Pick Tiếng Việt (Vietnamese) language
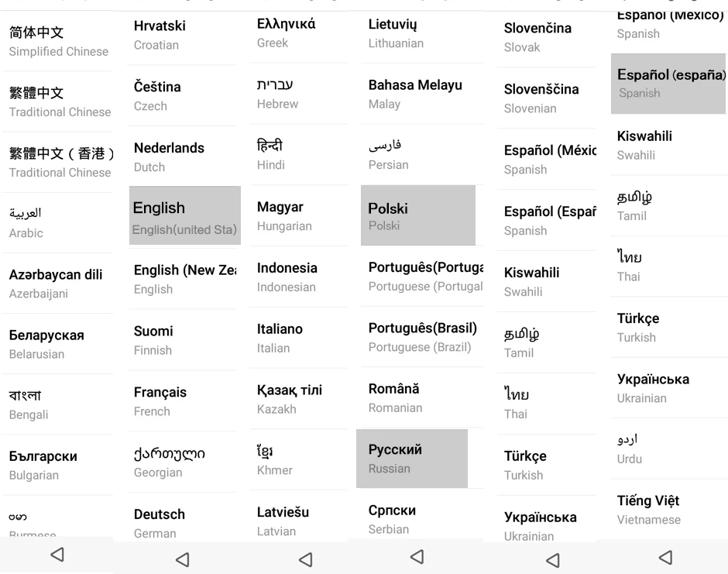This screenshot has height=574, width=728. [669, 510]
